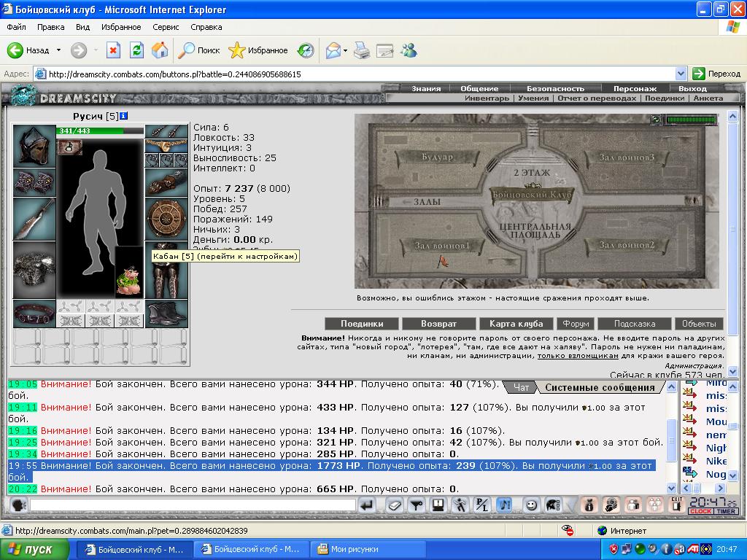The width and height of the screenshot is (747, 560).
Task: Click the 341/443 green HP bar
Action: pos(100,131)
